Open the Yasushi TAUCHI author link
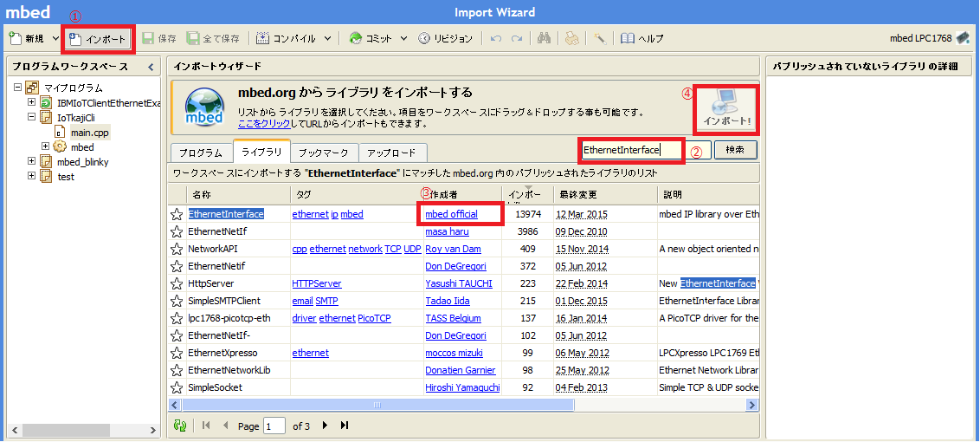The height and width of the screenshot is (442, 980). 459,283
